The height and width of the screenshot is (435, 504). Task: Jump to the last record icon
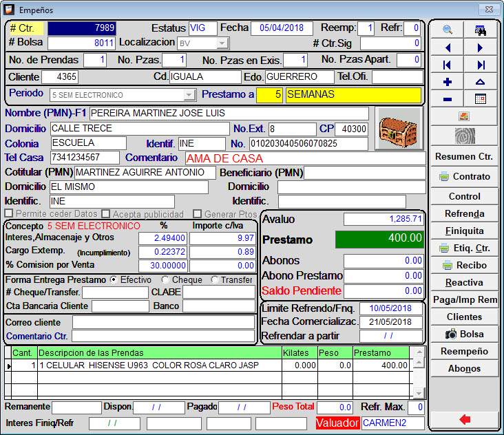coord(481,65)
